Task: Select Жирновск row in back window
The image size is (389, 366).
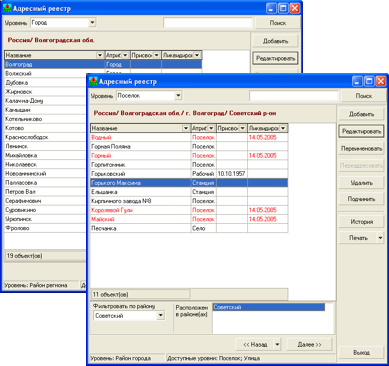Action: [x=45, y=92]
